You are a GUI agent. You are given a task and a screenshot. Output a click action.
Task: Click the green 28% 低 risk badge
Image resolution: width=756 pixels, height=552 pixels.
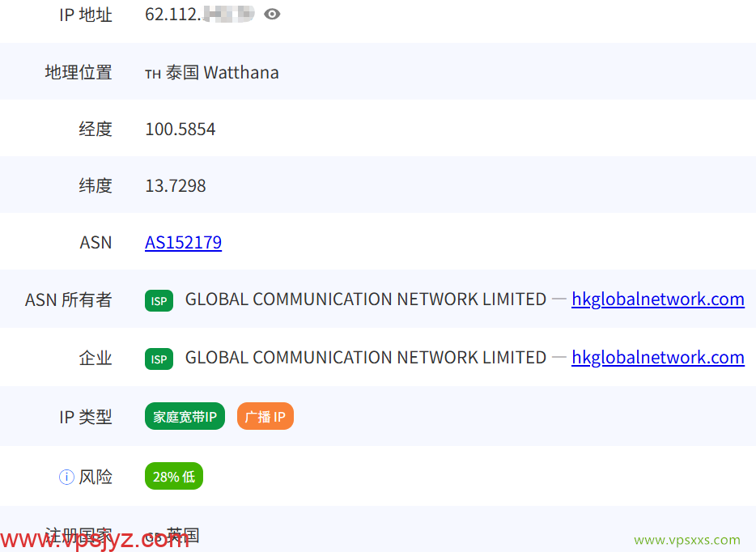[x=173, y=476]
